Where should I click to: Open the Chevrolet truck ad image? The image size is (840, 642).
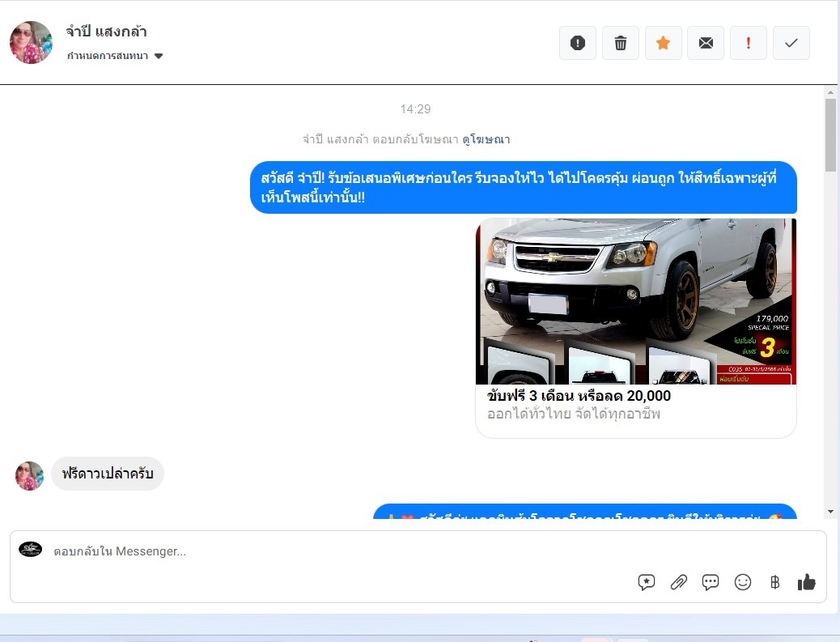[636, 301]
